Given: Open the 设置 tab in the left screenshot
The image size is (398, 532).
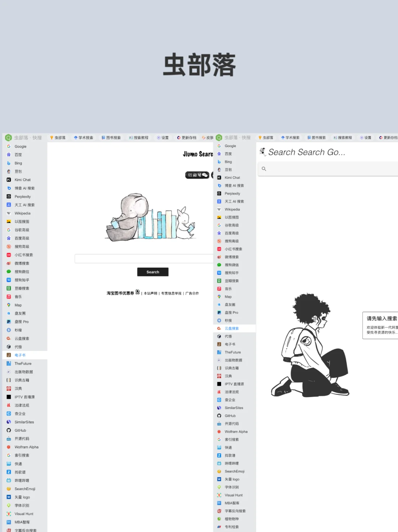Looking at the screenshot, I should [x=163, y=138].
